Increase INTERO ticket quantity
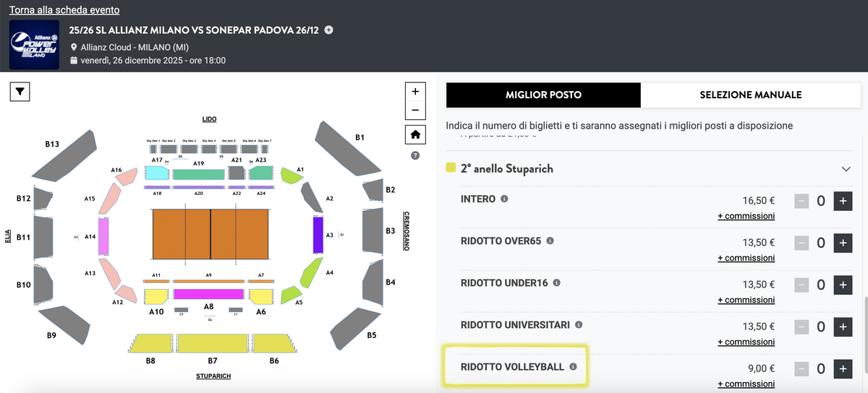This screenshot has height=393, width=868. tap(843, 202)
